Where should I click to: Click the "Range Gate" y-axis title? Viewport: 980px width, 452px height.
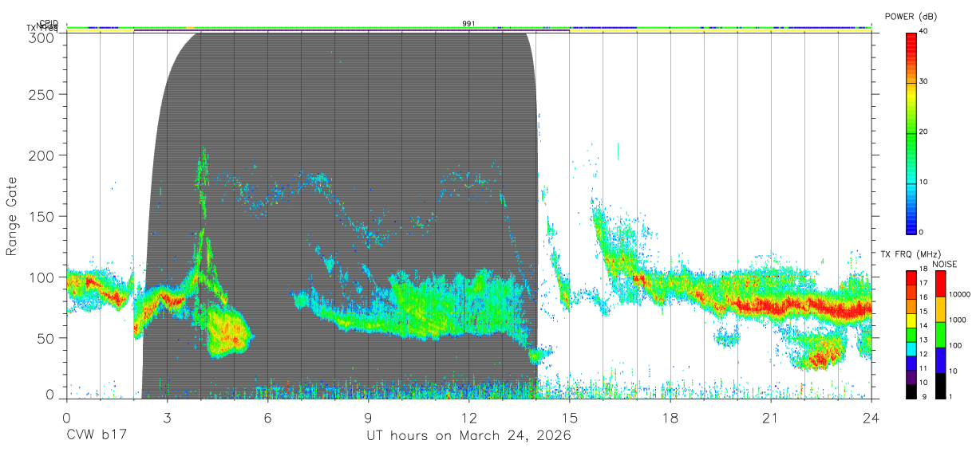coord(13,217)
